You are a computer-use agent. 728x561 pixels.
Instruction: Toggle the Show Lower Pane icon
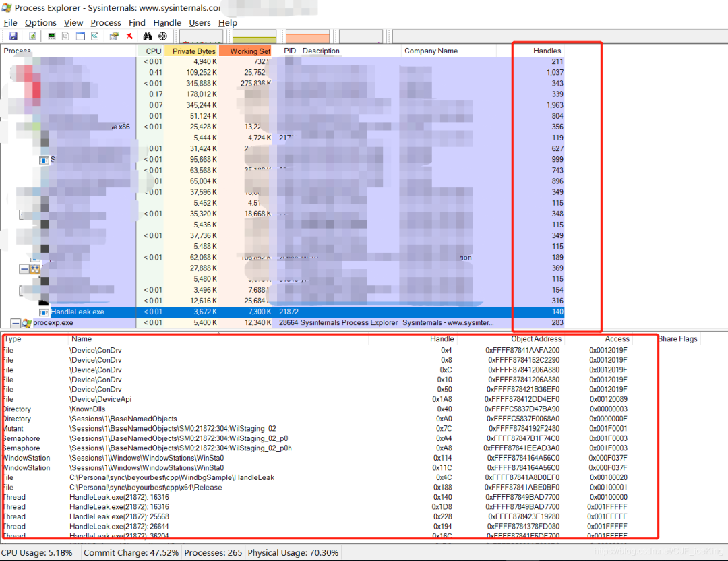click(80, 36)
